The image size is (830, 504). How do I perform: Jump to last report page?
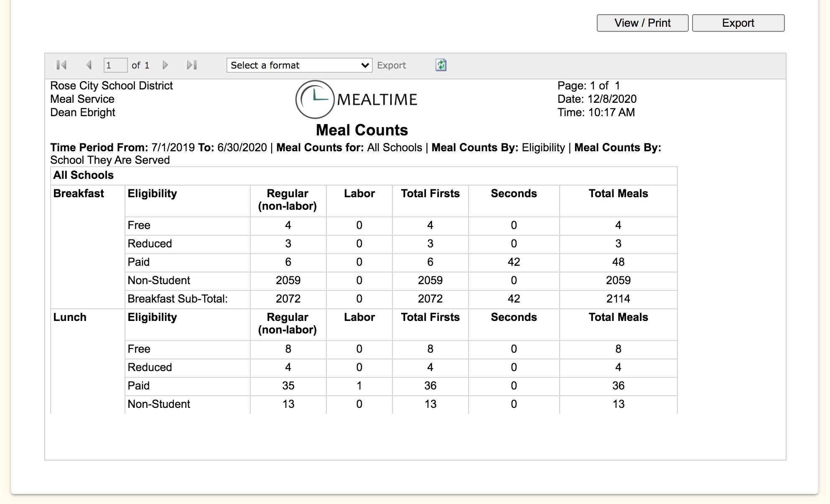pos(192,65)
